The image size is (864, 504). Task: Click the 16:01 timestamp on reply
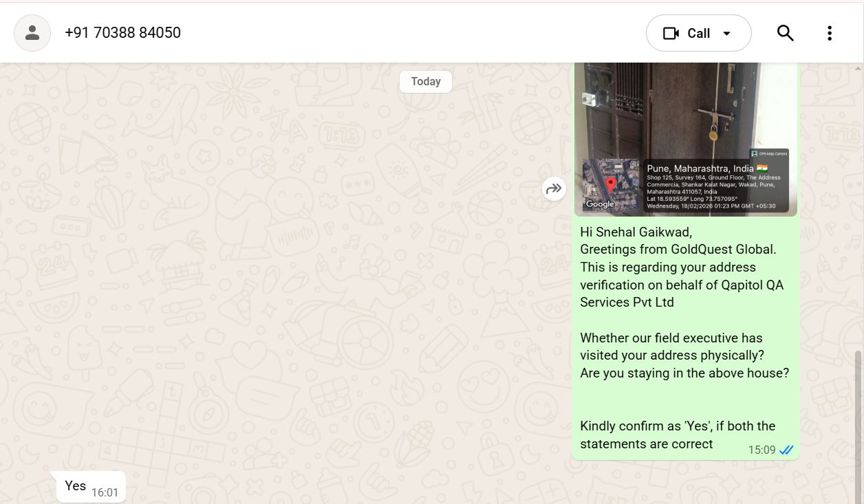(105, 492)
